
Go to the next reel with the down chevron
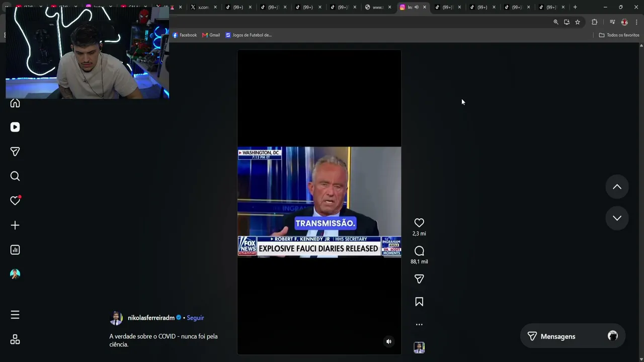coord(617,218)
